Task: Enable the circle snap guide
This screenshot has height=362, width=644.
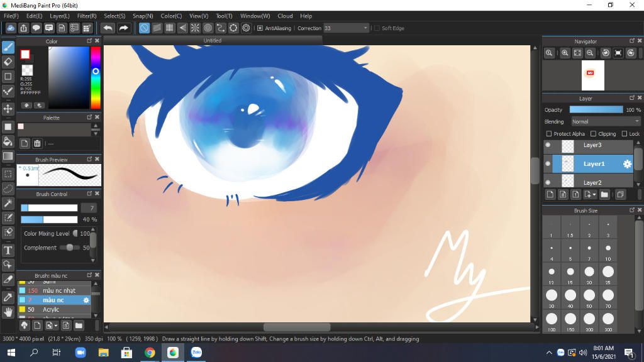Action: (208, 28)
